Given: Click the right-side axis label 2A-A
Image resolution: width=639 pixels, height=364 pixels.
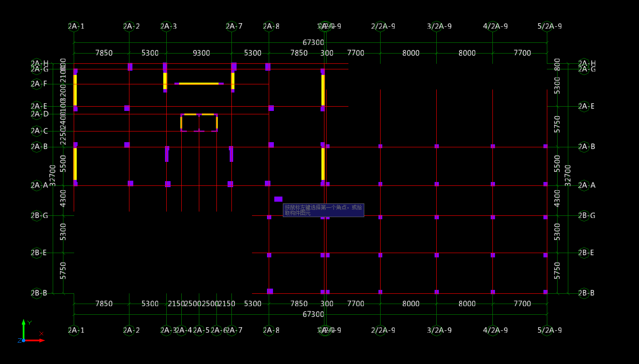Looking at the screenshot, I should [586, 185].
